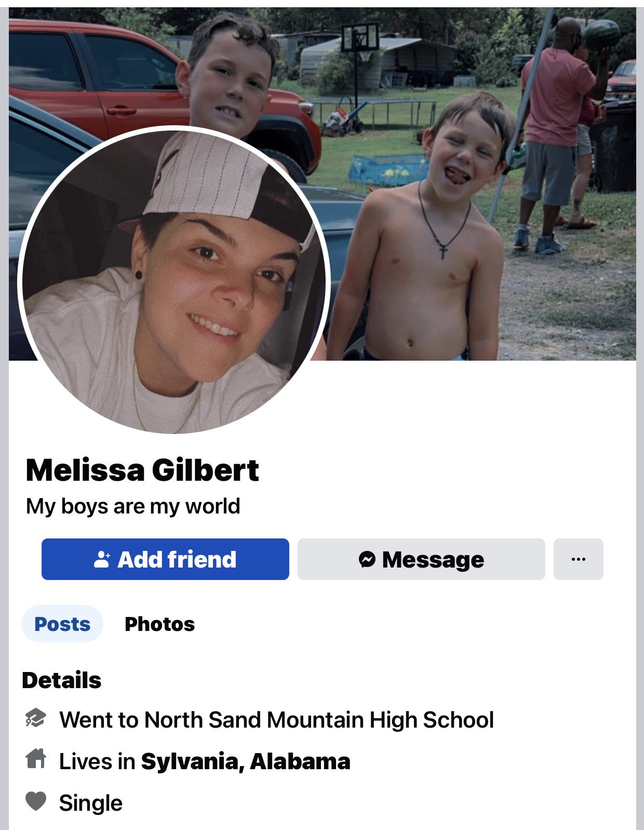Image resolution: width=644 pixels, height=830 pixels.
Task: Open Messenger chat via Message button
Action: coord(421,559)
